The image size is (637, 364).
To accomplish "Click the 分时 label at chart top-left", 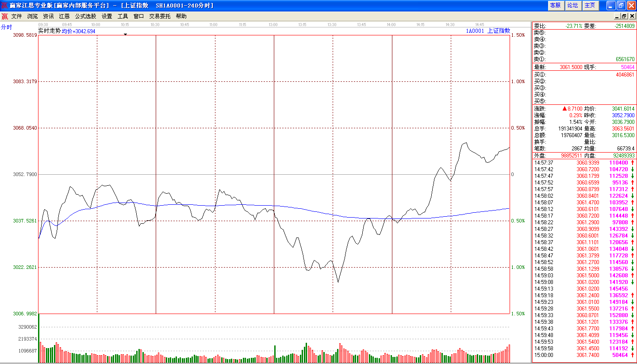I will (x=7, y=27).
